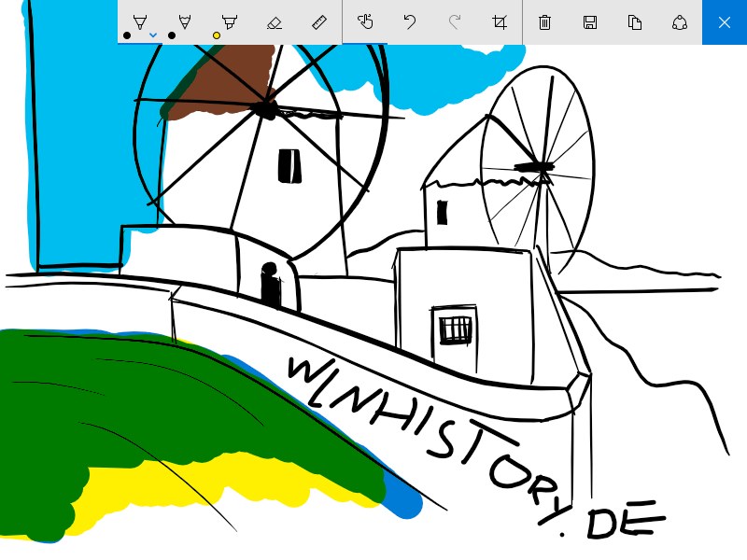Image resolution: width=747 pixels, height=560 pixels.
Task: Select the eraser tool
Action: pyautogui.click(x=275, y=22)
